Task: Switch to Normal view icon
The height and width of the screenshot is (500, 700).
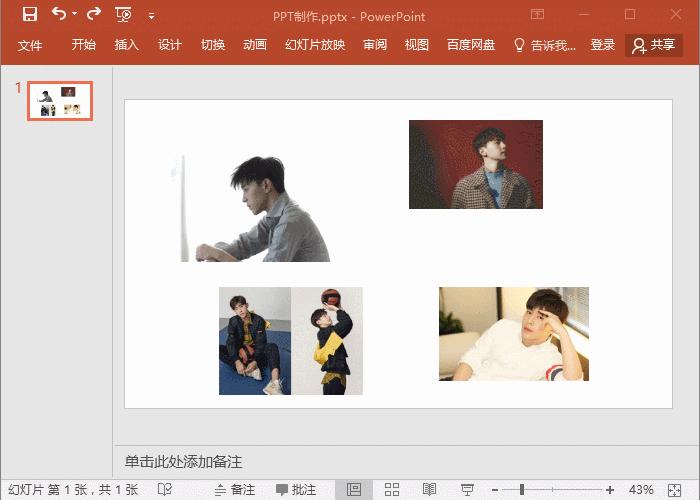Action: click(x=354, y=490)
